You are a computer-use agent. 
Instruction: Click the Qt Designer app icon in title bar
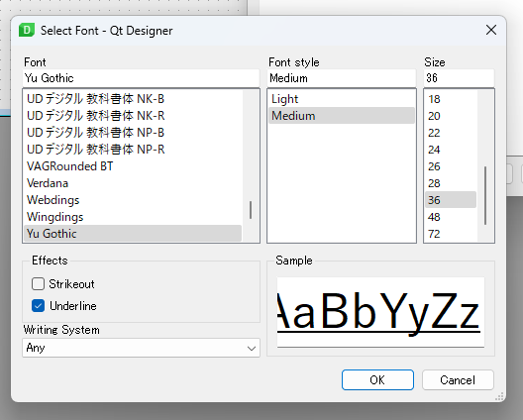tap(27, 30)
